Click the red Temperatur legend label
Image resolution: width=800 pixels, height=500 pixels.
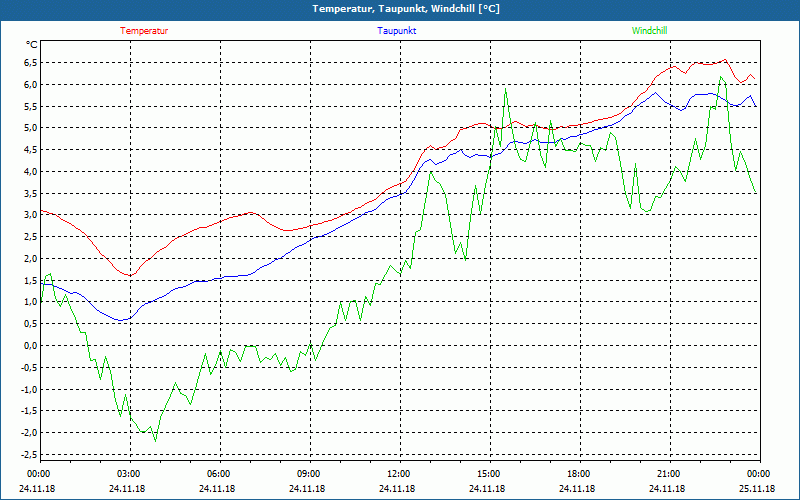click(144, 31)
